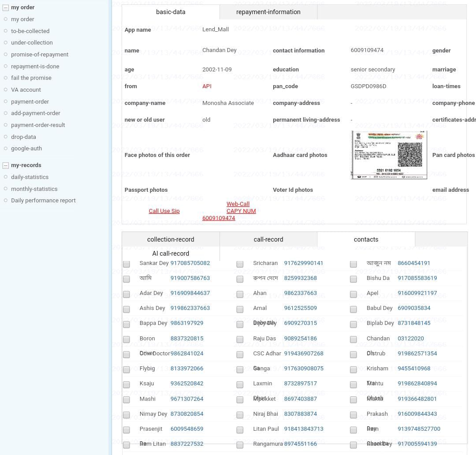The width and height of the screenshot is (476, 455).
Task: Open the Daily performance report
Action: coord(43,200)
